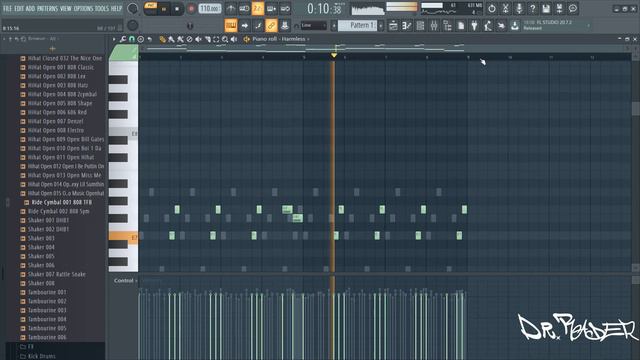This screenshot has height=360, width=640.
Task: Toggle wait for input before playing
Action: [x=244, y=9]
